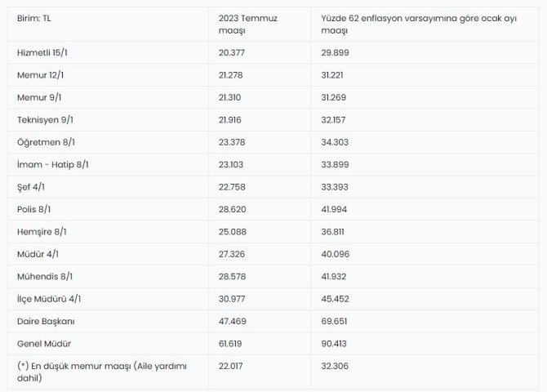The height and width of the screenshot is (392, 547).
Task: Select the "Hizmetli 15/1" row label
Action: click(x=44, y=52)
